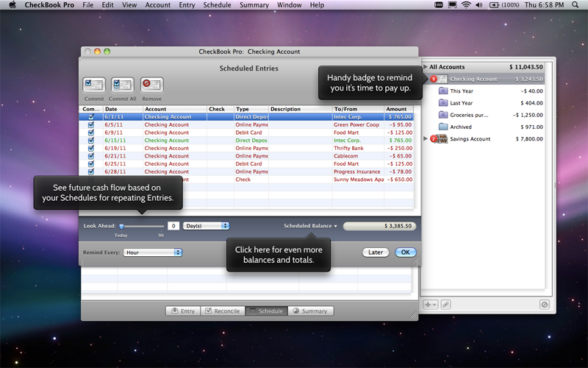Toggle commit checkbox for 6/9/11 entry
Viewport: 588px width, 368px height.
[91, 132]
